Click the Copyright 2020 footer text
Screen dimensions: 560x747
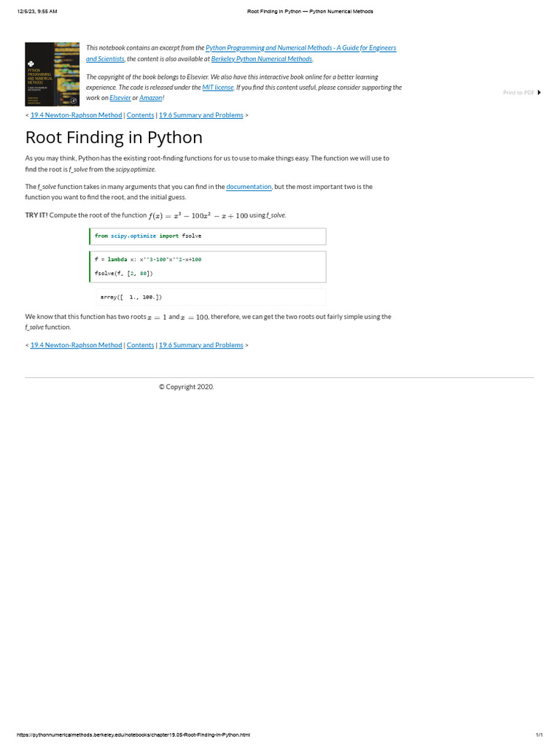[x=187, y=387]
